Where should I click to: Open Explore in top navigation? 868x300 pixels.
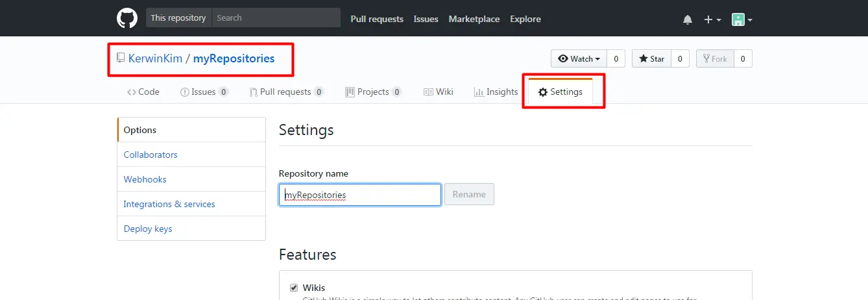[525, 19]
